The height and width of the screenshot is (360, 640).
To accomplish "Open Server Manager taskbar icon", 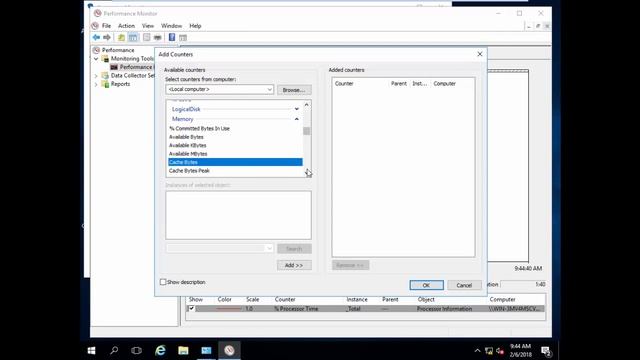I will (206, 350).
